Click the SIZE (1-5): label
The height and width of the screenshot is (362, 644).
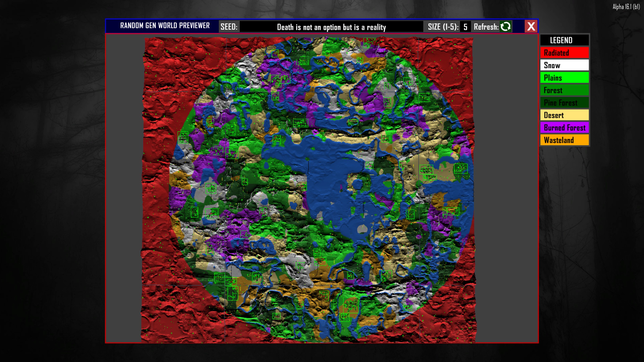[443, 27]
